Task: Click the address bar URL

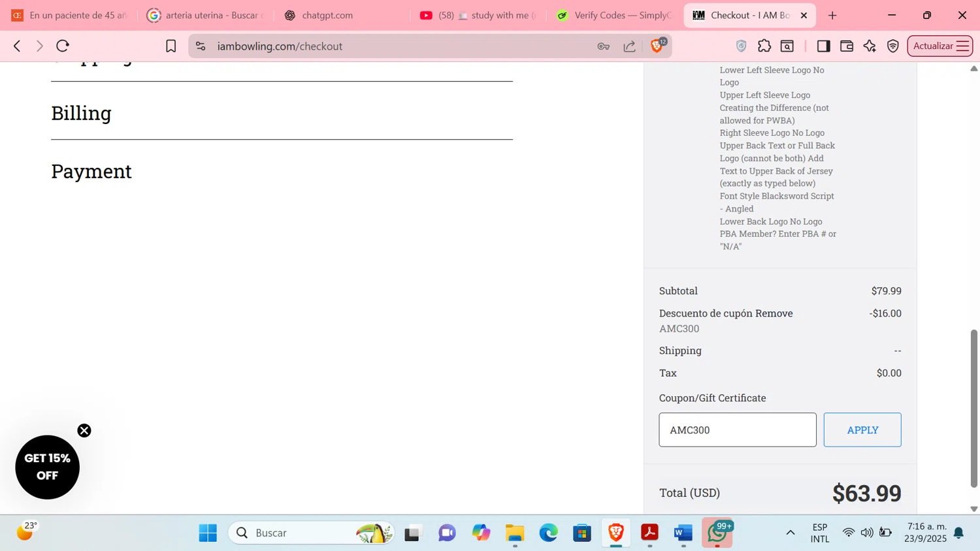Action: tap(280, 46)
